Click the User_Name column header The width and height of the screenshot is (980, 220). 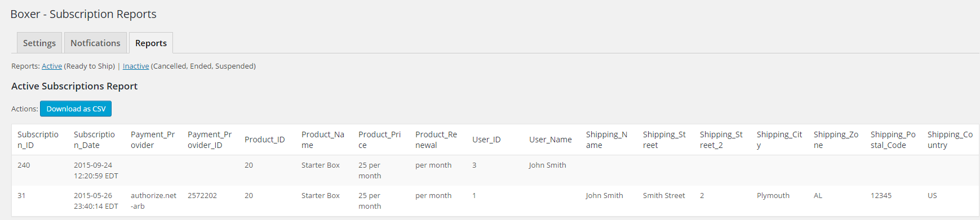550,140
